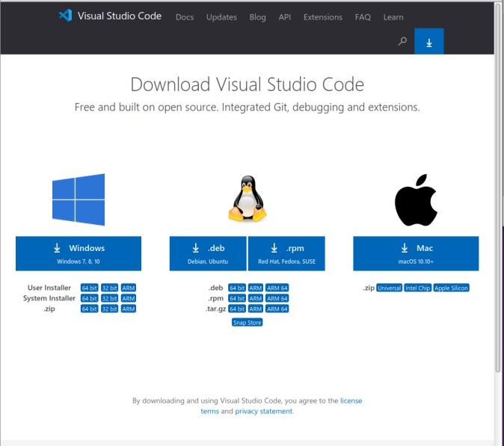
Task: Select User Installer 64 bit for Windows
Action: click(89, 288)
